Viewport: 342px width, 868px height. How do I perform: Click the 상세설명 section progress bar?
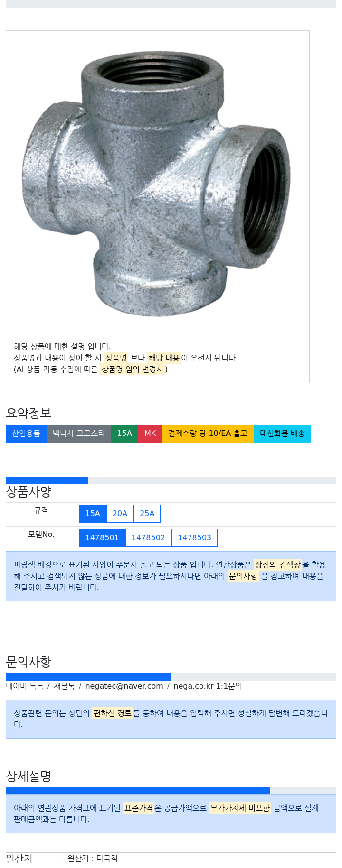(138, 791)
